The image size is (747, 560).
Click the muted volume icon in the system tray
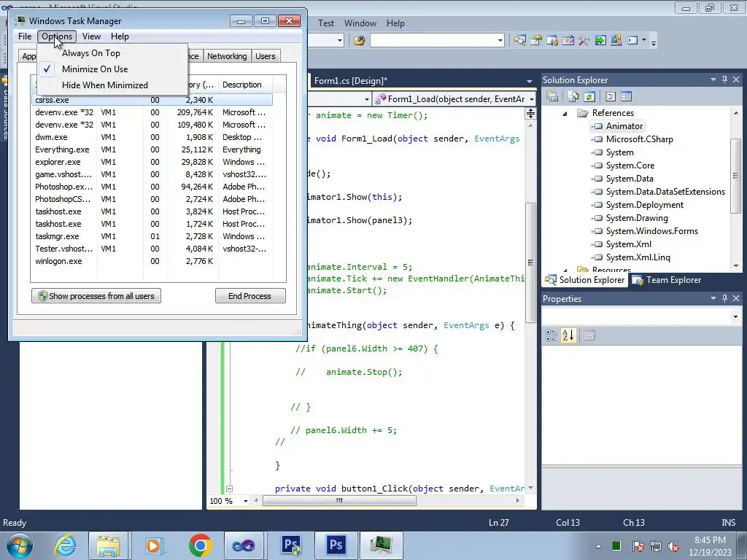(673, 546)
